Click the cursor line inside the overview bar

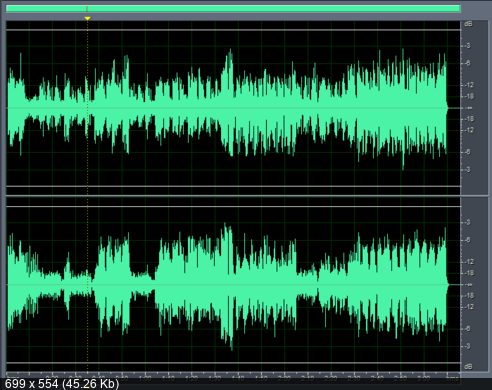point(87,9)
